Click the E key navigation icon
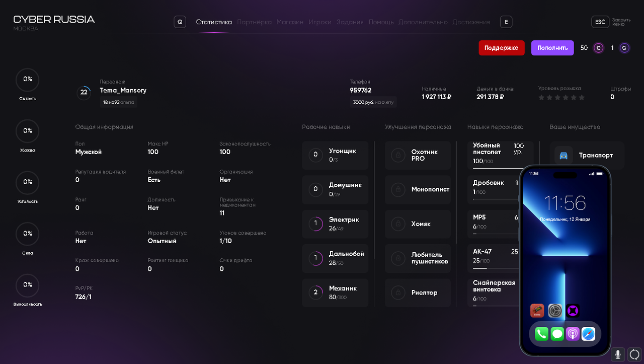 point(506,22)
